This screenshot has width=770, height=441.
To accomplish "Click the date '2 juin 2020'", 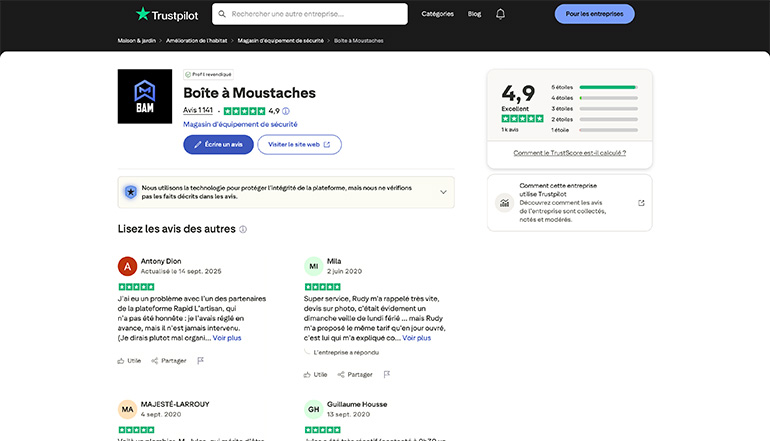I will [x=344, y=271].
